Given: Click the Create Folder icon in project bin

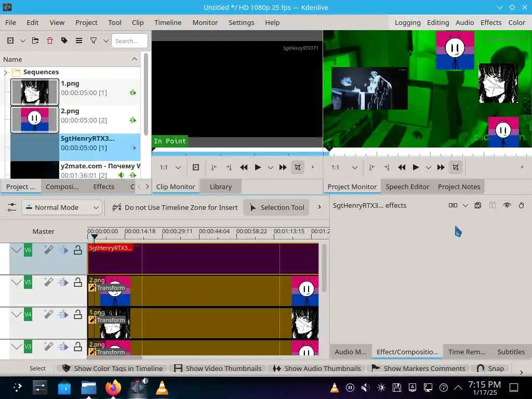Looking at the screenshot, I should click(35, 41).
